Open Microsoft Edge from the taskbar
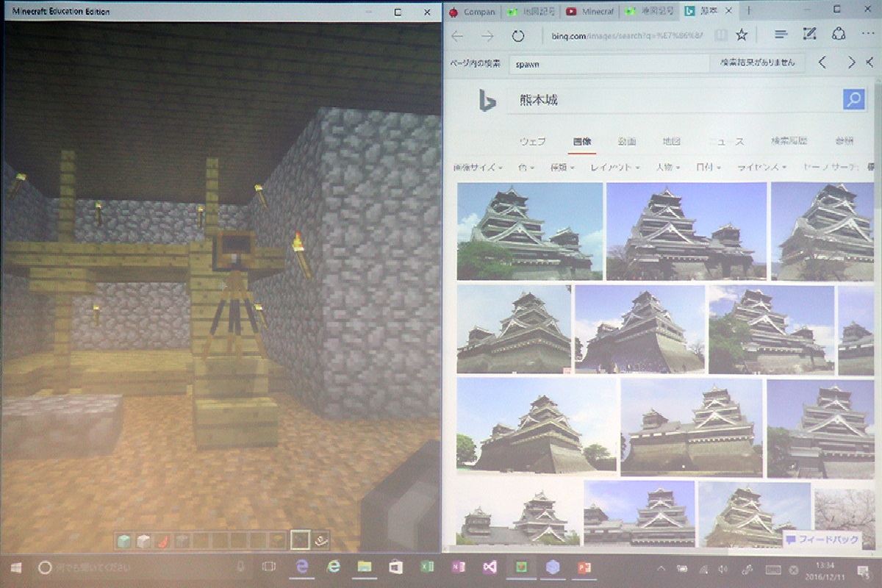 [301, 567]
